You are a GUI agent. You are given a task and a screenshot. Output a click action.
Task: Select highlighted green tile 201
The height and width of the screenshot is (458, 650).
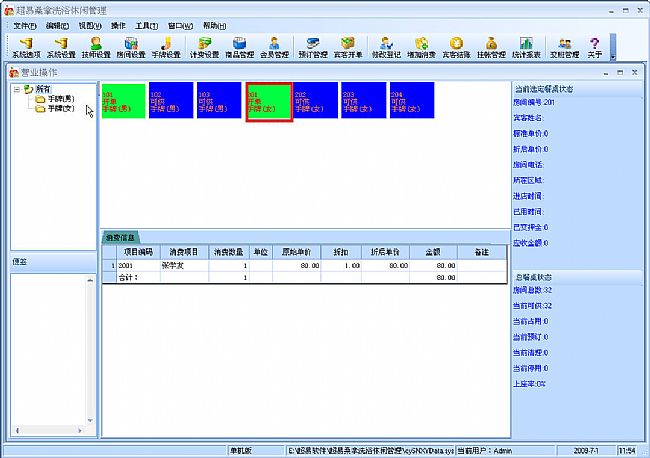pyautogui.click(x=269, y=102)
